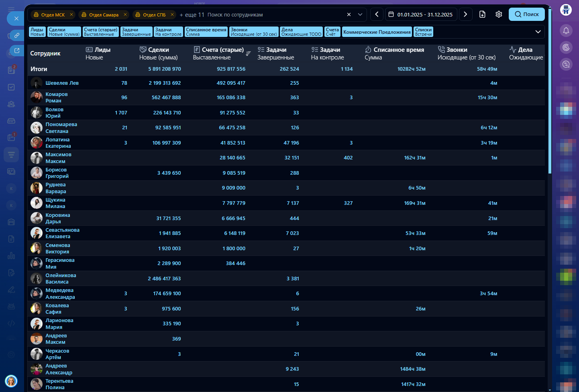This screenshot has height=392, width=579.
Task: Open employee Шевелев Лев link
Action: coord(62,83)
